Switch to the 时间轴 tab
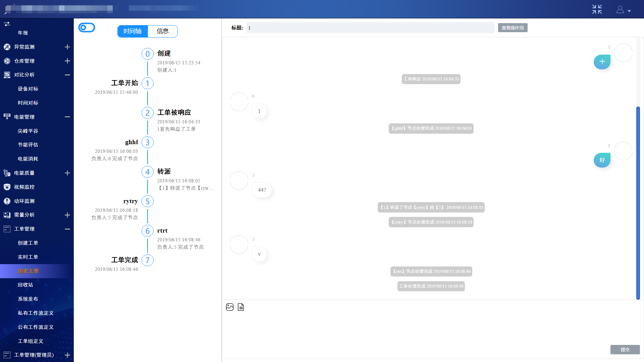Image resolution: width=644 pixels, height=362 pixels. click(x=132, y=31)
